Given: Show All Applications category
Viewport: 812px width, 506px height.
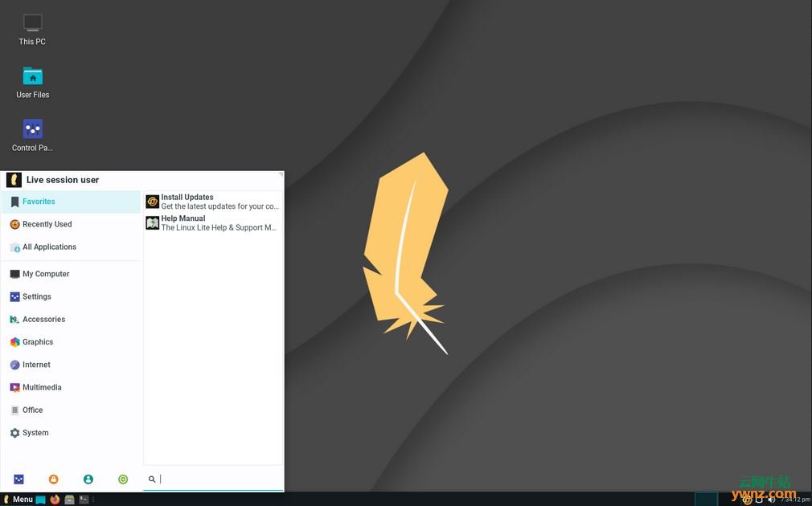Looking at the screenshot, I should (x=71, y=247).
